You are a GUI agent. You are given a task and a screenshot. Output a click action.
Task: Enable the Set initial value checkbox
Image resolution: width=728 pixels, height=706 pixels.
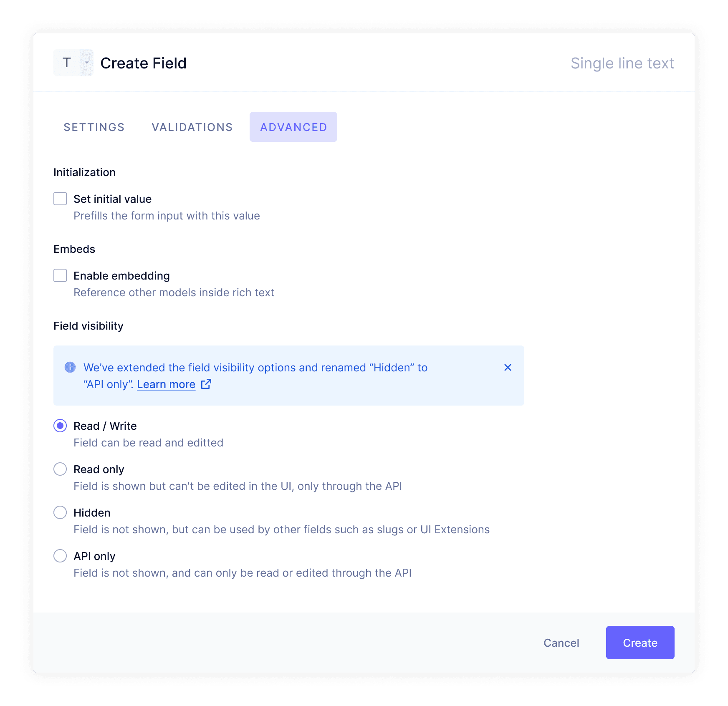(60, 199)
